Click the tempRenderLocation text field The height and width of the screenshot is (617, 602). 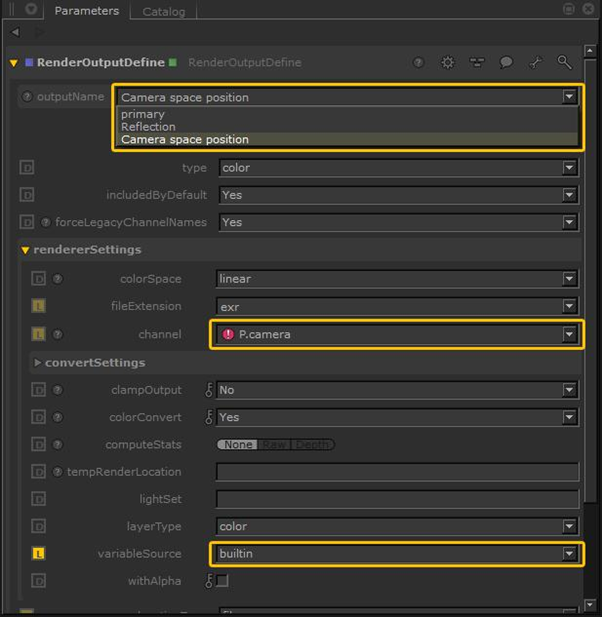(x=397, y=471)
